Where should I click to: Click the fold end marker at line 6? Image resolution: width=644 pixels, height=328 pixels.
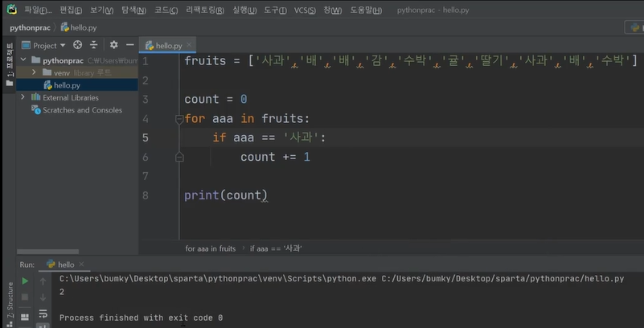pos(179,158)
